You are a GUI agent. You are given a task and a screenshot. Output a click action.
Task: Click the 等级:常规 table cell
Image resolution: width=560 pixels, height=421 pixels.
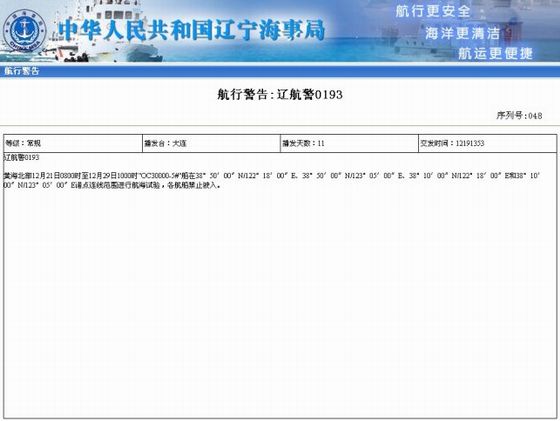pyautogui.click(x=73, y=143)
